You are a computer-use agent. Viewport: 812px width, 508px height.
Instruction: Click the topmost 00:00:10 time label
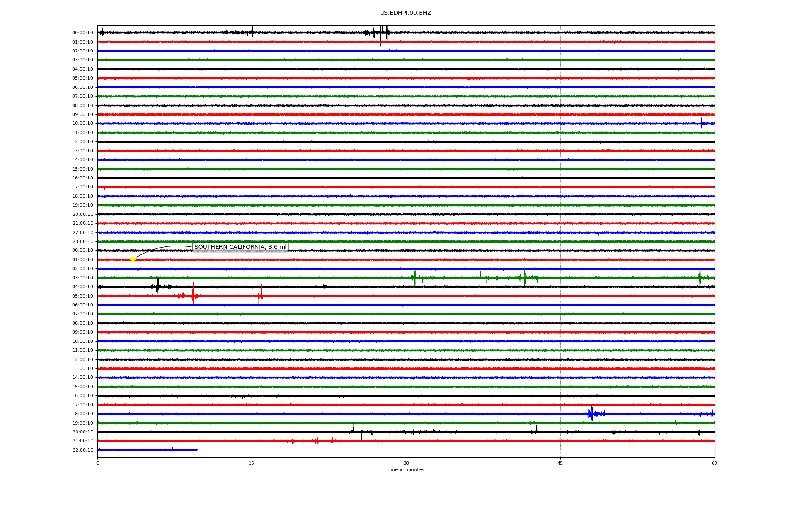82,33
